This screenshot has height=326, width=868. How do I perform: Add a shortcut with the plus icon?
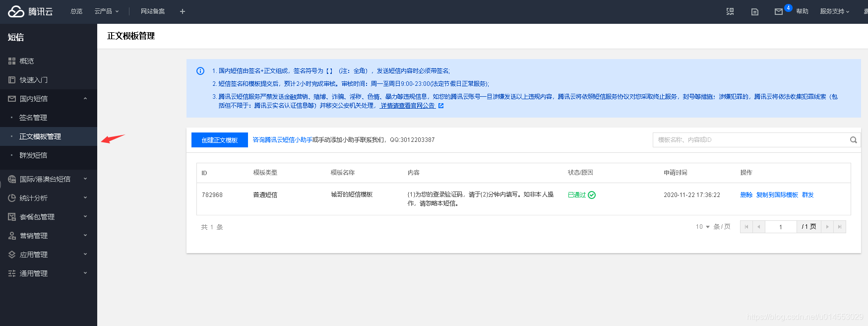tap(183, 11)
